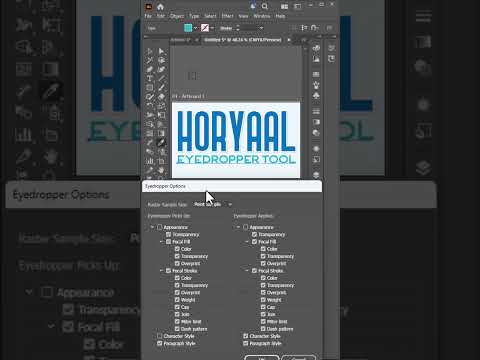The width and height of the screenshot is (480, 360).
Task: Click the teal fill color swatch
Action: [188, 28]
